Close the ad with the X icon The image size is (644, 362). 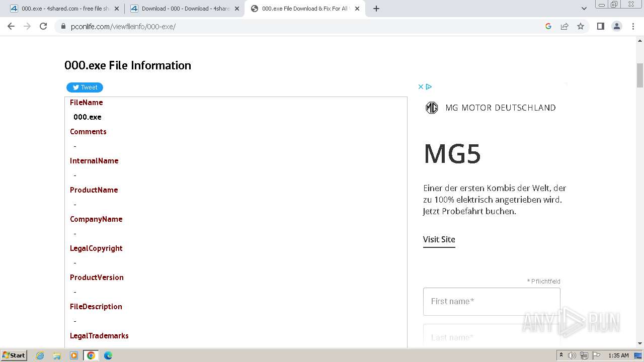tap(421, 86)
